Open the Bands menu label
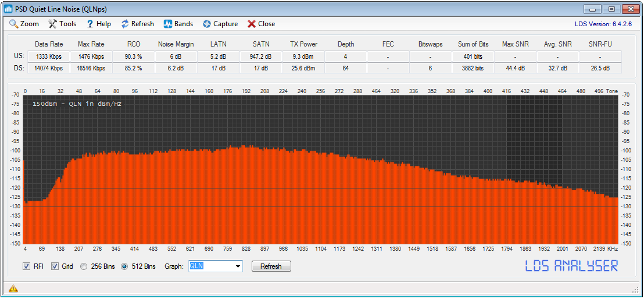644x299 pixels. click(x=184, y=24)
